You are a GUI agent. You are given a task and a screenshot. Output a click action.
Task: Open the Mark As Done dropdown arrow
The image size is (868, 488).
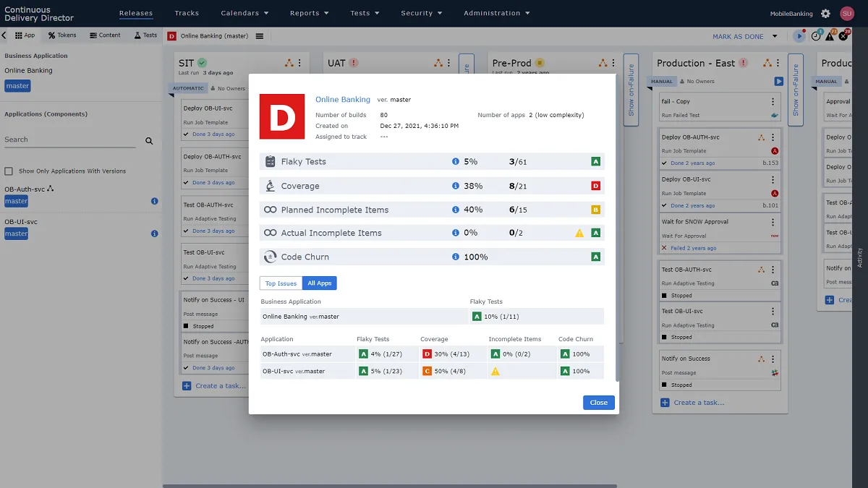coord(775,36)
